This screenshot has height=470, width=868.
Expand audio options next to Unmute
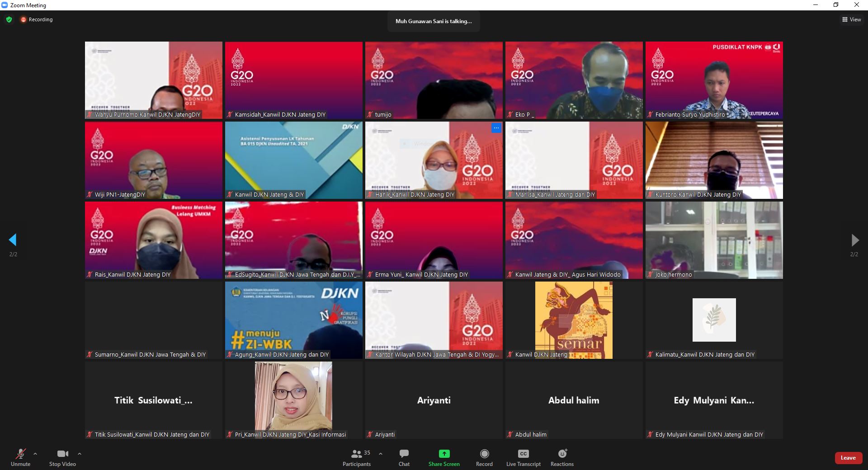[35, 453]
